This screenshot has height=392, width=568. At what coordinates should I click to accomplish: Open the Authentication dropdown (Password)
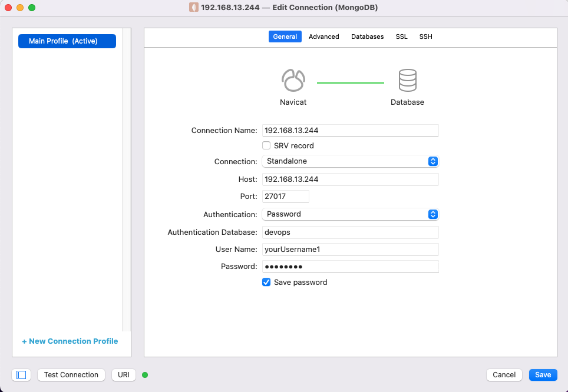click(x=351, y=214)
